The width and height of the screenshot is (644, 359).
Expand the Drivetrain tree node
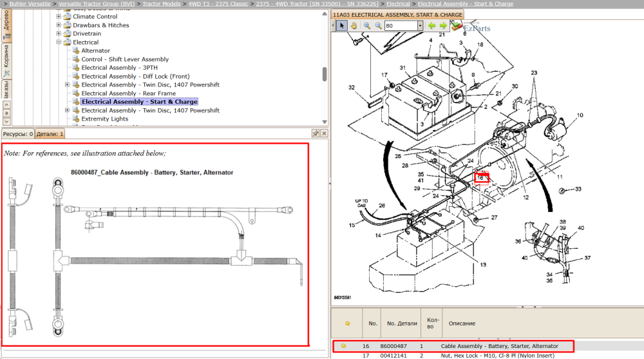[x=59, y=34]
